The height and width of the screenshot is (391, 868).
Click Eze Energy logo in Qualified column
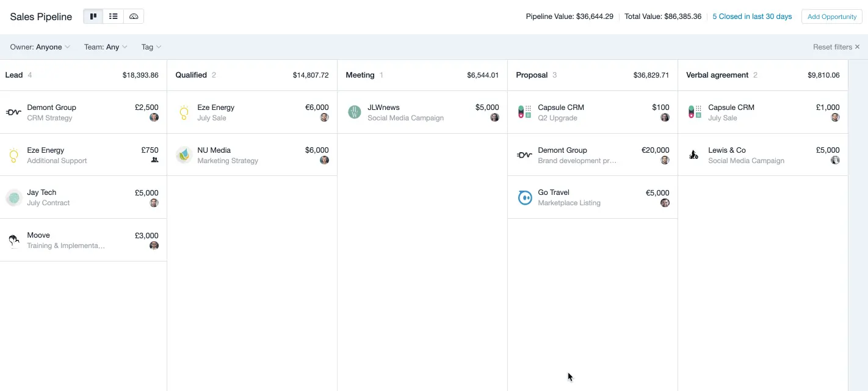click(x=184, y=112)
